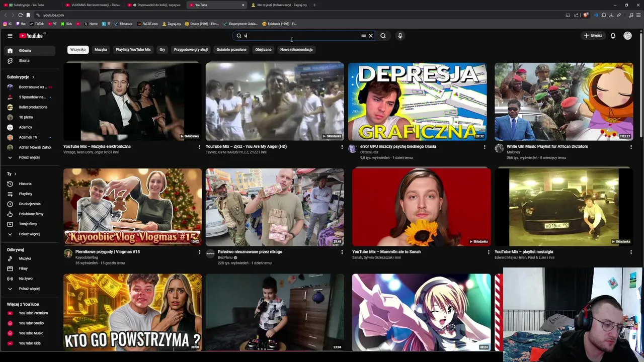Open YouTube Studio in sidebar
Screen dimensions: 644x362
click(x=30, y=323)
